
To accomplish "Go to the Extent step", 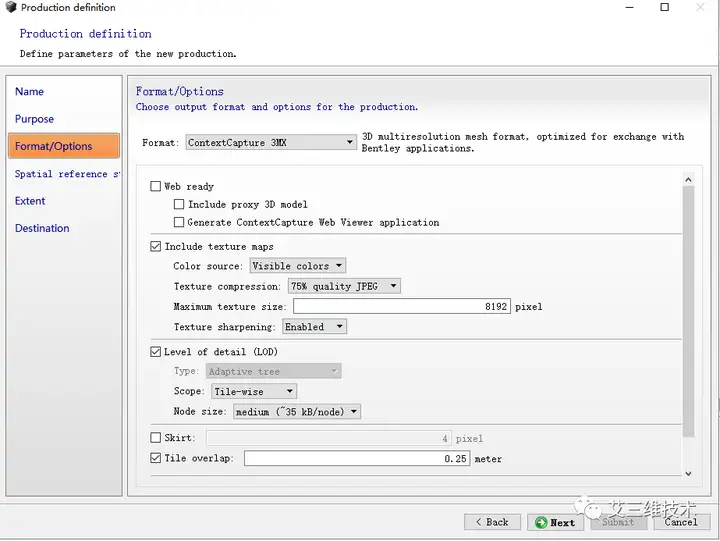I will (x=30, y=201).
